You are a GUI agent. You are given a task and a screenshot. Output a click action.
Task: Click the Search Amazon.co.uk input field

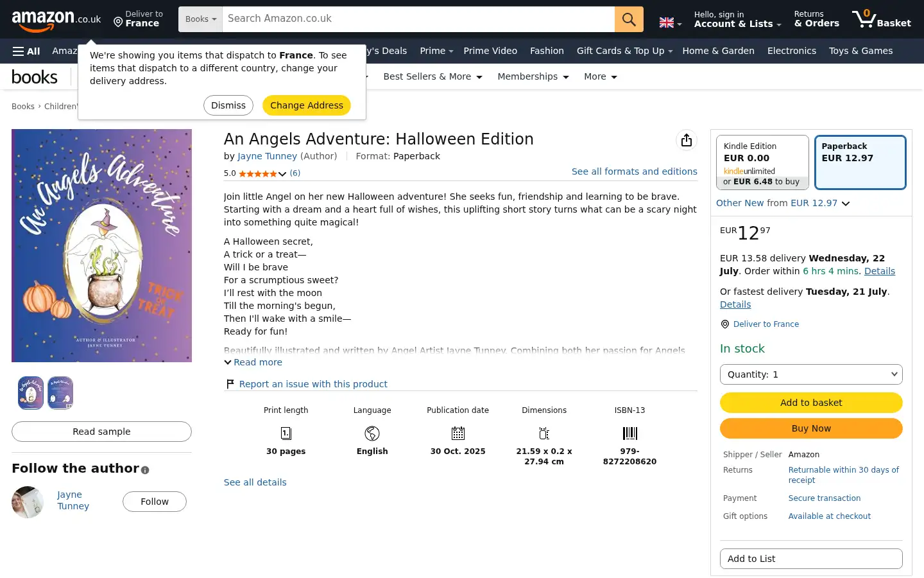coord(418,19)
